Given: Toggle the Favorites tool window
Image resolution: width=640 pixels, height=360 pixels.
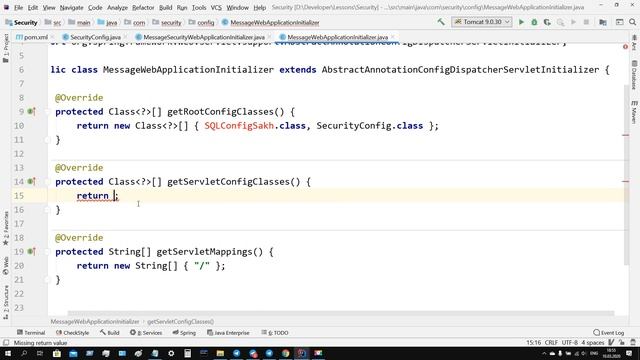Looking at the screenshot, I should pyautogui.click(x=6, y=228).
